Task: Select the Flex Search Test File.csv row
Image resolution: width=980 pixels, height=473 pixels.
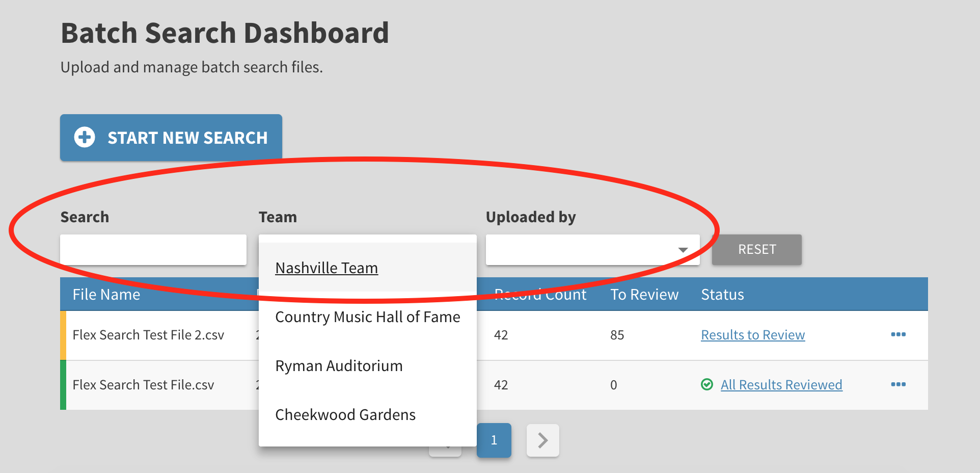Action: [143, 385]
